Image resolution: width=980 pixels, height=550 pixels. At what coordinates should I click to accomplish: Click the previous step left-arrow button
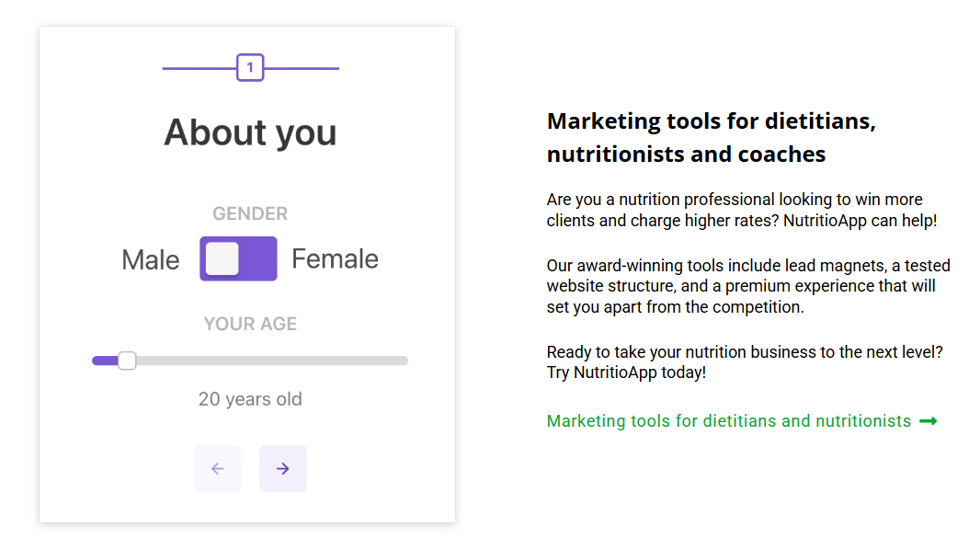(x=217, y=469)
